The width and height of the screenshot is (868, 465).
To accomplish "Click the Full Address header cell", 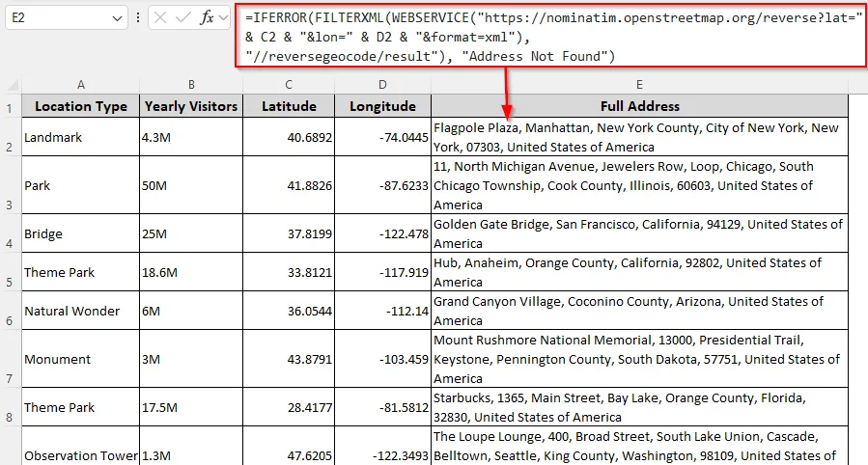I will coord(639,106).
